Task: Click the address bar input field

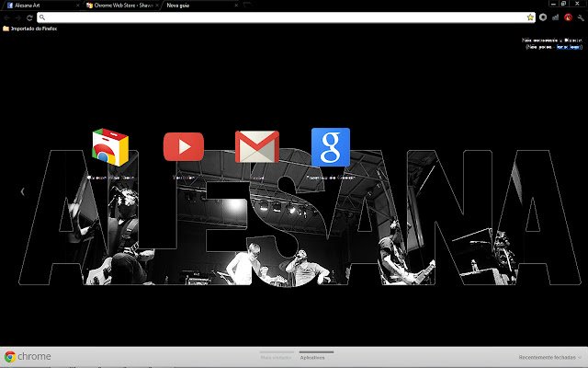Action: (286, 17)
